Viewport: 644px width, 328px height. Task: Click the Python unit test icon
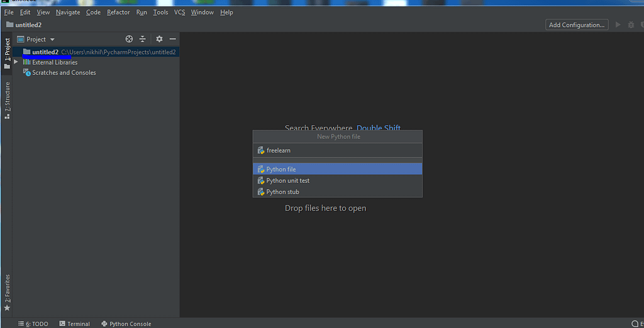pyautogui.click(x=260, y=180)
